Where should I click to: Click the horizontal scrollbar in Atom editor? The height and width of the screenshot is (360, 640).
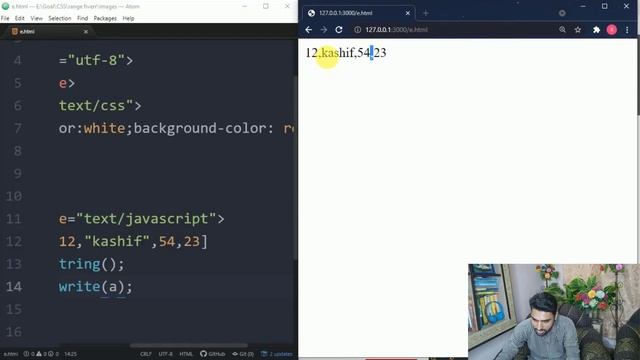pos(189,345)
